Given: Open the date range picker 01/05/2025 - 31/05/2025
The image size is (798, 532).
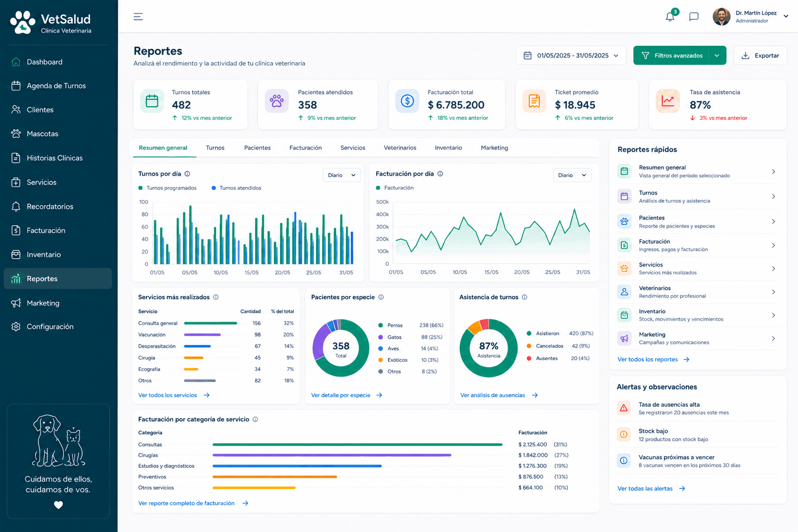Looking at the screenshot, I should [x=571, y=56].
